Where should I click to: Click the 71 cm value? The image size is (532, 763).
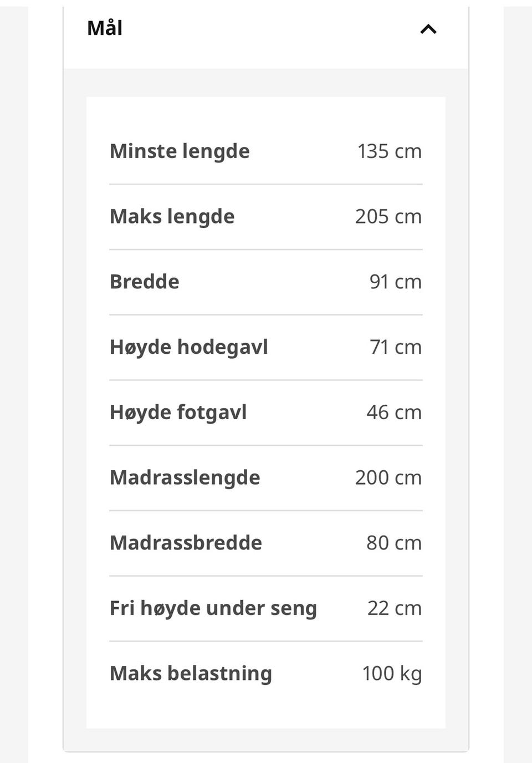[396, 347]
